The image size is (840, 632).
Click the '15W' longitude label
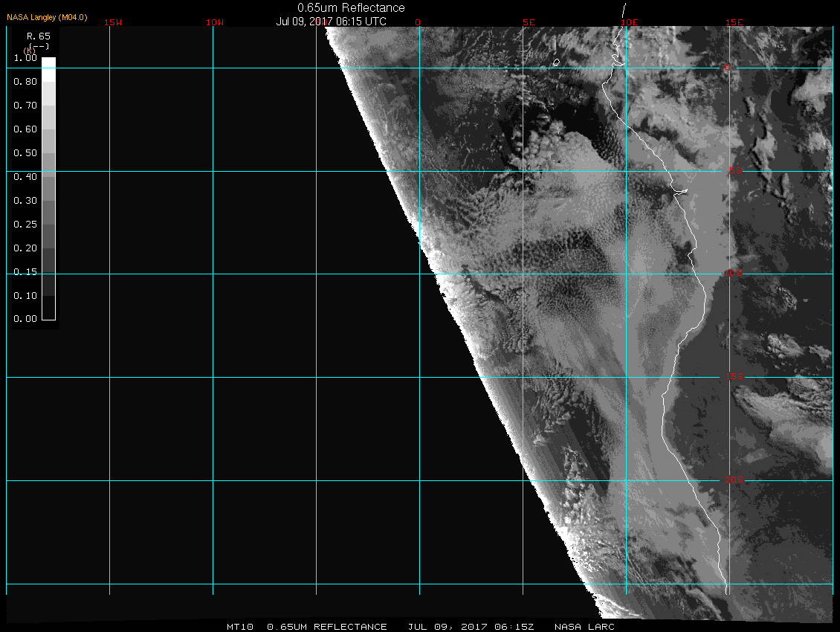click(113, 22)
